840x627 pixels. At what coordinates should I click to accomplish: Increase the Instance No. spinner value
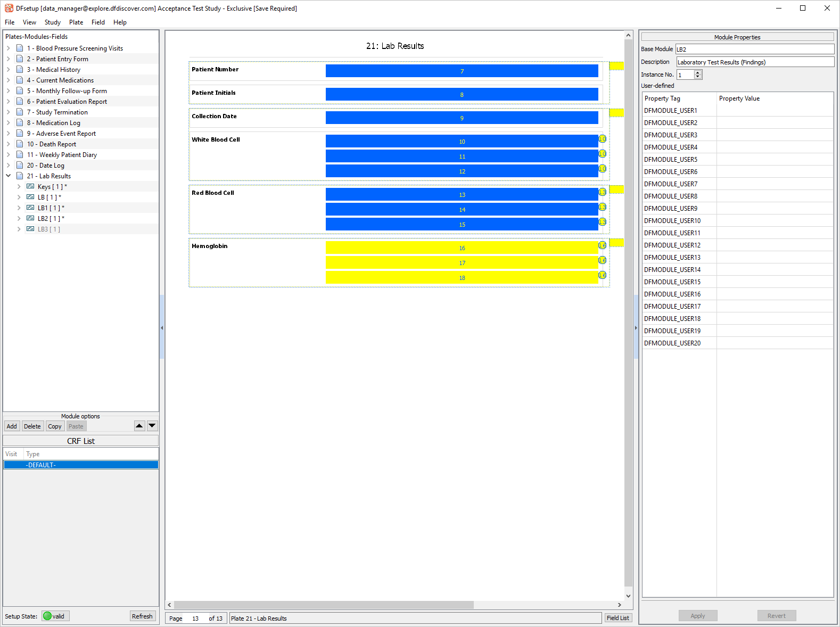(x=698, y=72)
